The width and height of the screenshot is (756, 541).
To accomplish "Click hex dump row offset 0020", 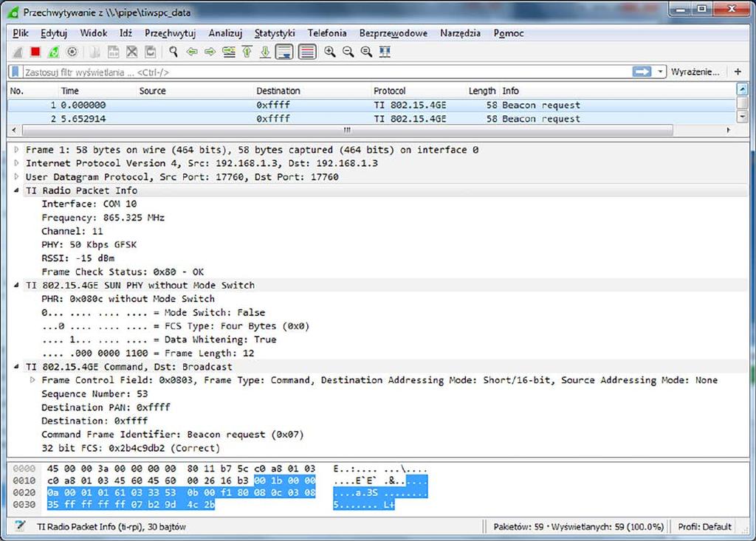I will [x=24, y=492].
